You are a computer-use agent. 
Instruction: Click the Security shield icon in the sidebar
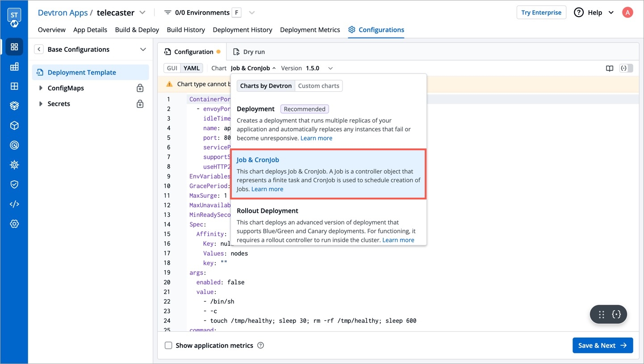[14, 184]
